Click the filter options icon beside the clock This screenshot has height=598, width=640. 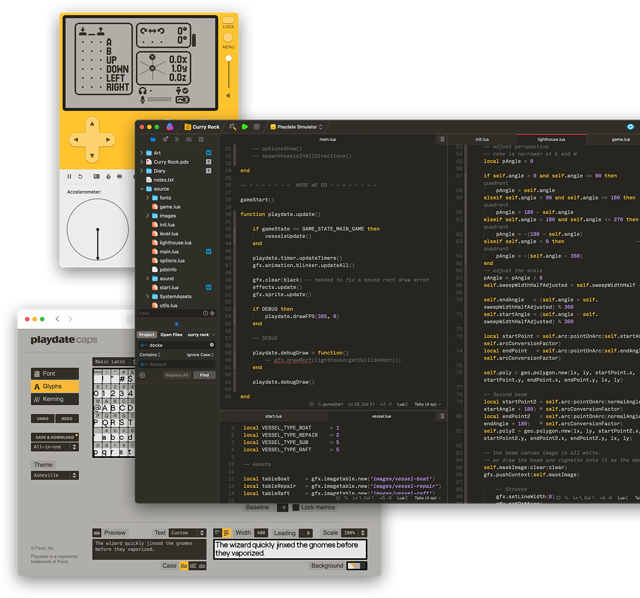click(212, 313)
